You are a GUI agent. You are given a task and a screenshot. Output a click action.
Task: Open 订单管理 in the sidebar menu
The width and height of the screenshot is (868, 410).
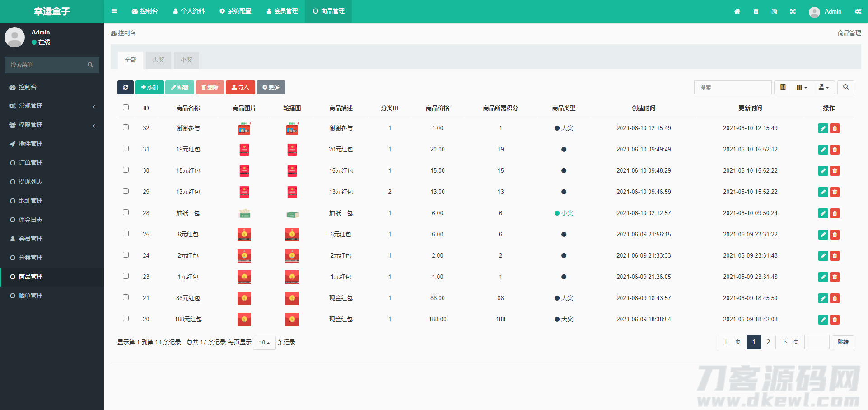pyautogui.click(x=30, y=163)
